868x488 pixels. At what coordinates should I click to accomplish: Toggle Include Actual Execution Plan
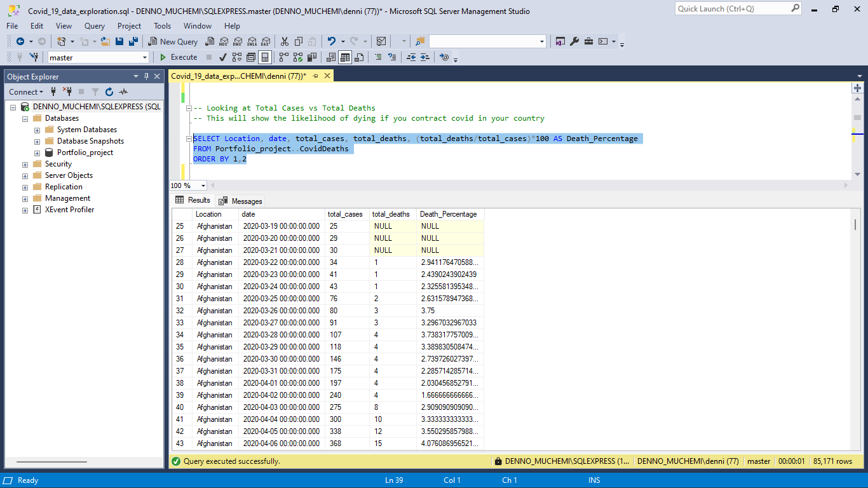tap(284, 57)
